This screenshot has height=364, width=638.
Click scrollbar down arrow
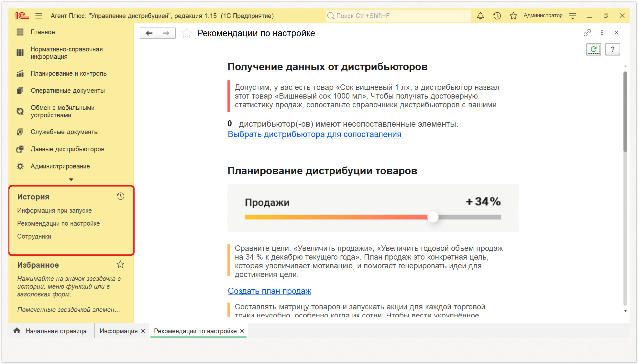point(625,311)
